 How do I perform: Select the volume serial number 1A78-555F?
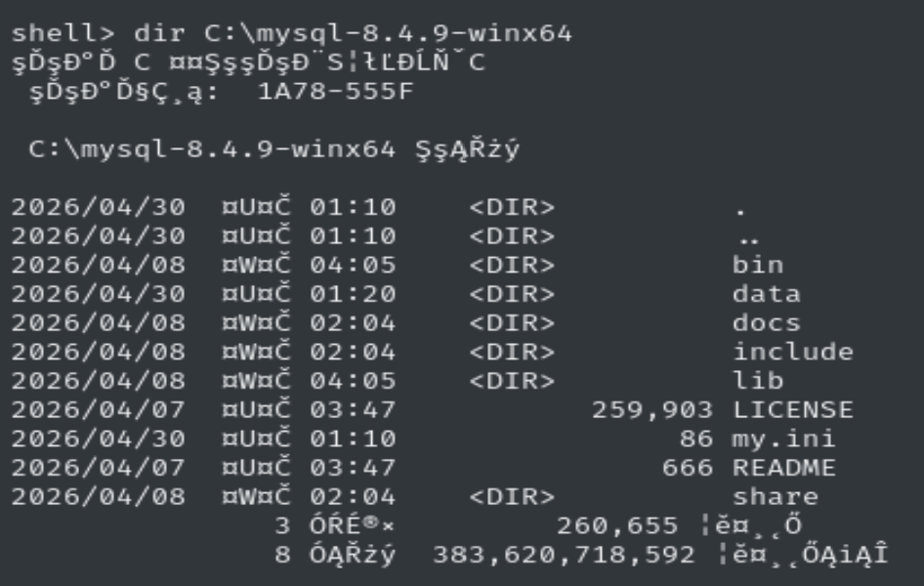click(x=335, y=91)
